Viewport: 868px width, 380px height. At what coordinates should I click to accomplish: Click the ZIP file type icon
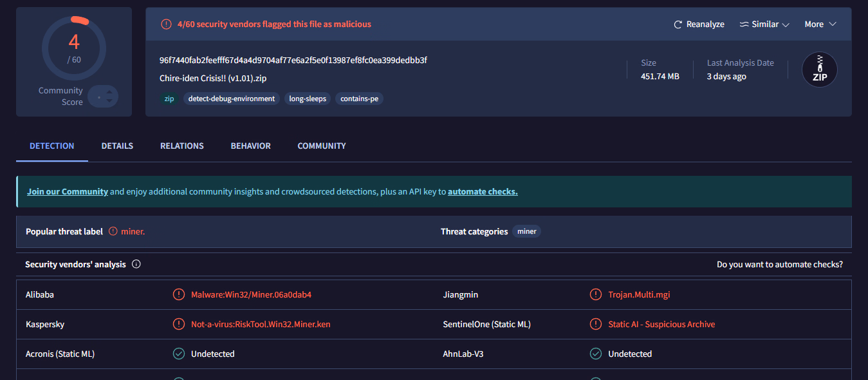tap(819, 70)
